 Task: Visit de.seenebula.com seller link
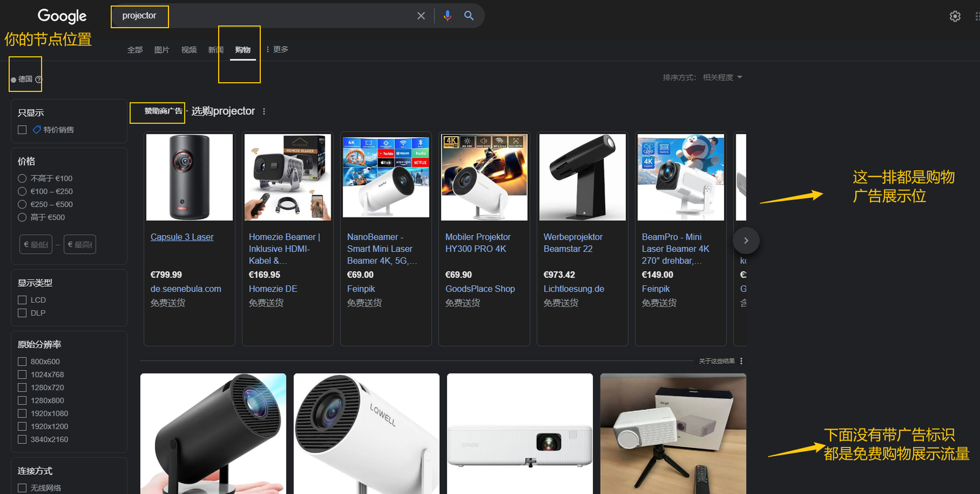click(186, 289)
